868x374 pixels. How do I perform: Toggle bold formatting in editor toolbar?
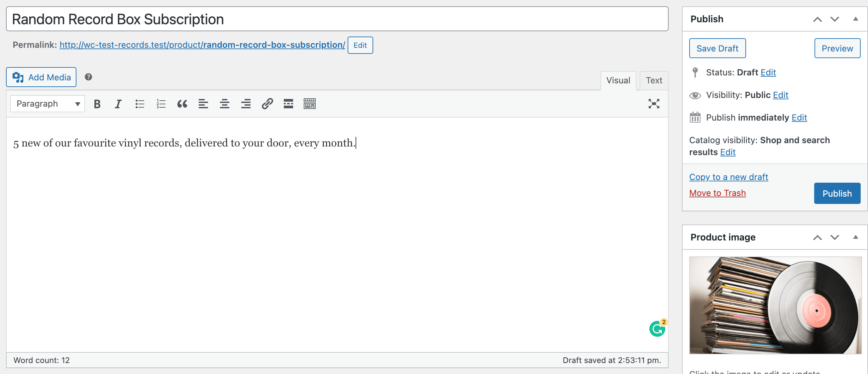[x=97, y=104]
